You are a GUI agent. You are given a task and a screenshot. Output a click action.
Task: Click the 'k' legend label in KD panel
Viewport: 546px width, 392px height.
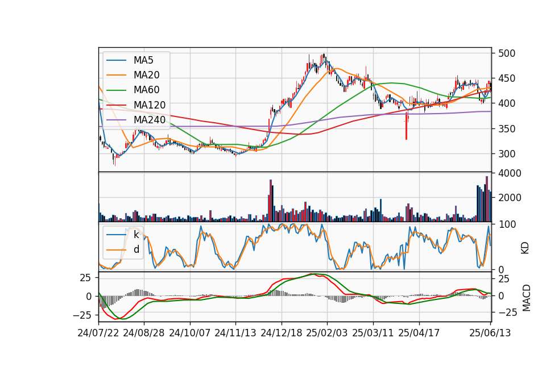(136, 235)
